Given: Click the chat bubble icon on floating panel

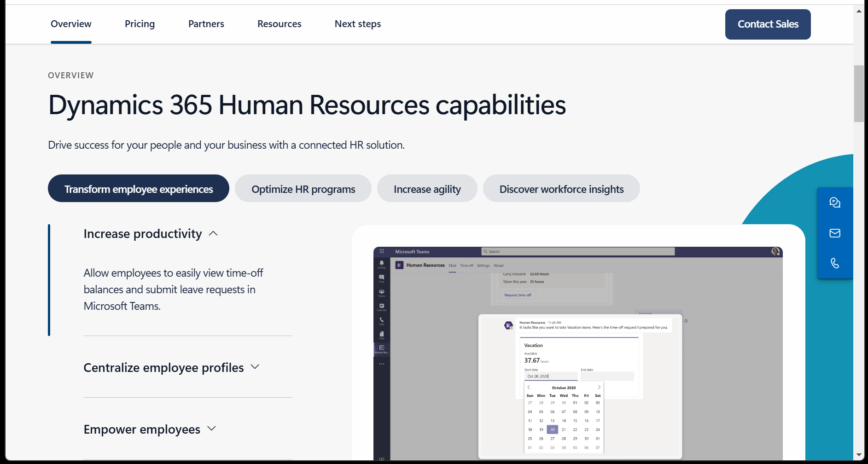Looking at the screenshot, I should coord(835,202).
